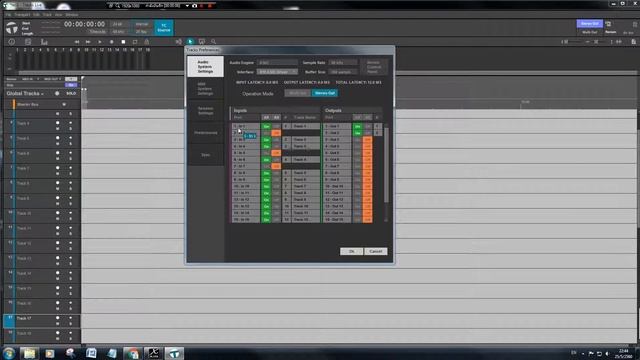Expand the Audio Engine dropdown
Image resolution: width=640 pixels, height=360 pixels.
coord(277,62)
